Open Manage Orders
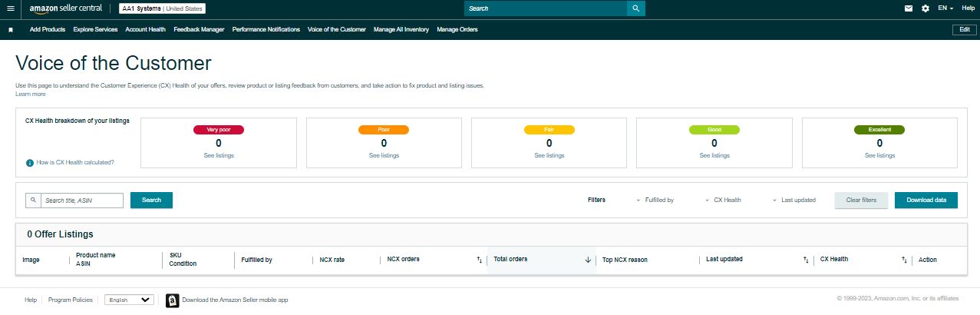The height and width of the screenshot is (315, 980). [457, 30]
